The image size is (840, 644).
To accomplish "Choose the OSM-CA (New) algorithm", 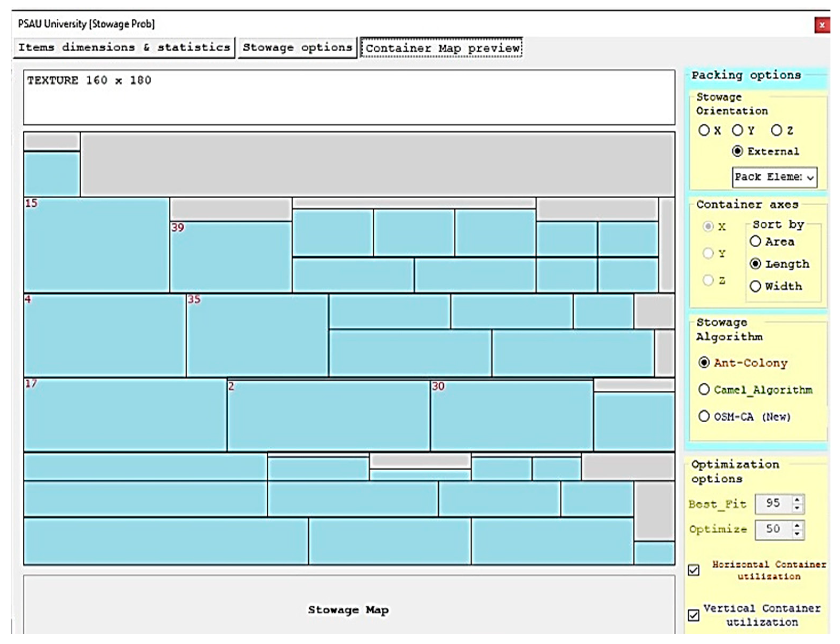I will point(704,416).
